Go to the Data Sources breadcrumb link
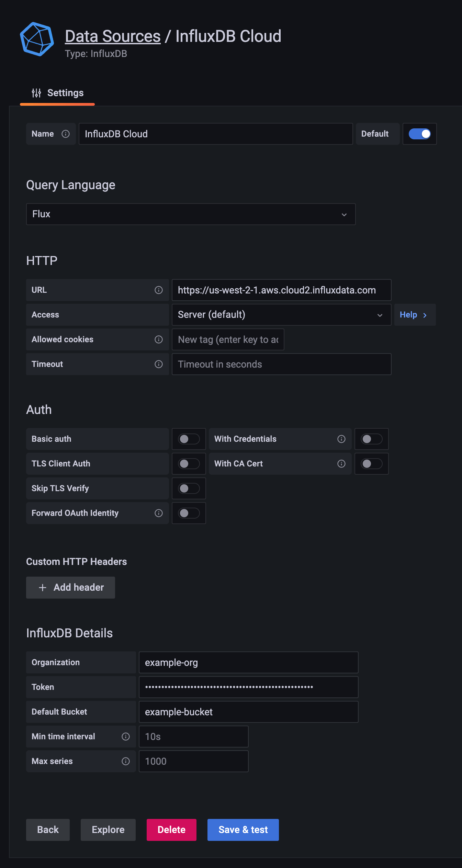 point(113,36)
